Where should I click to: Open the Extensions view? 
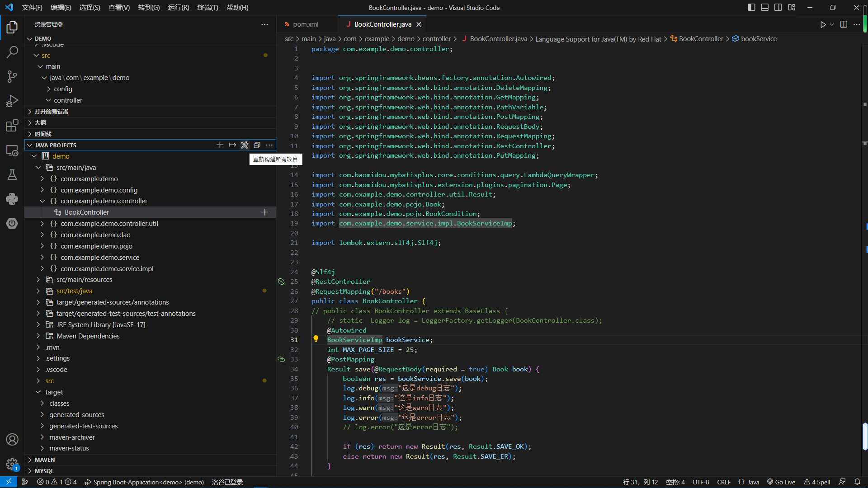(12, 125)
